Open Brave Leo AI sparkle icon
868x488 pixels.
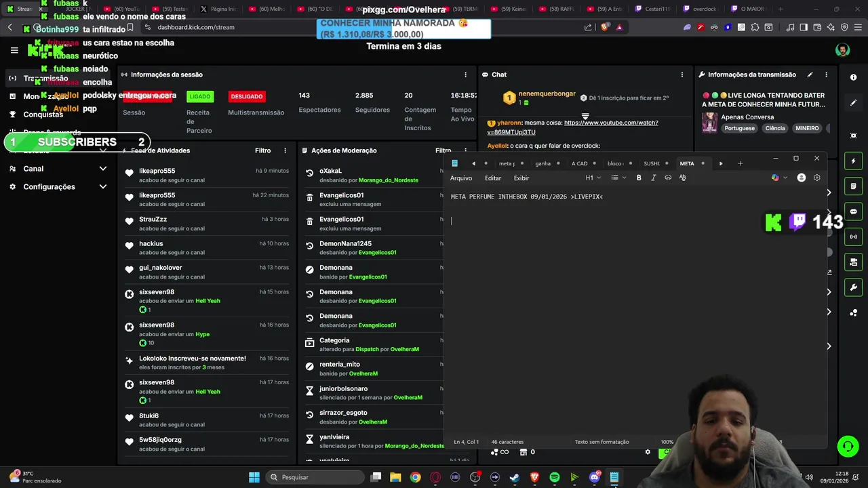tap(831, 27)
